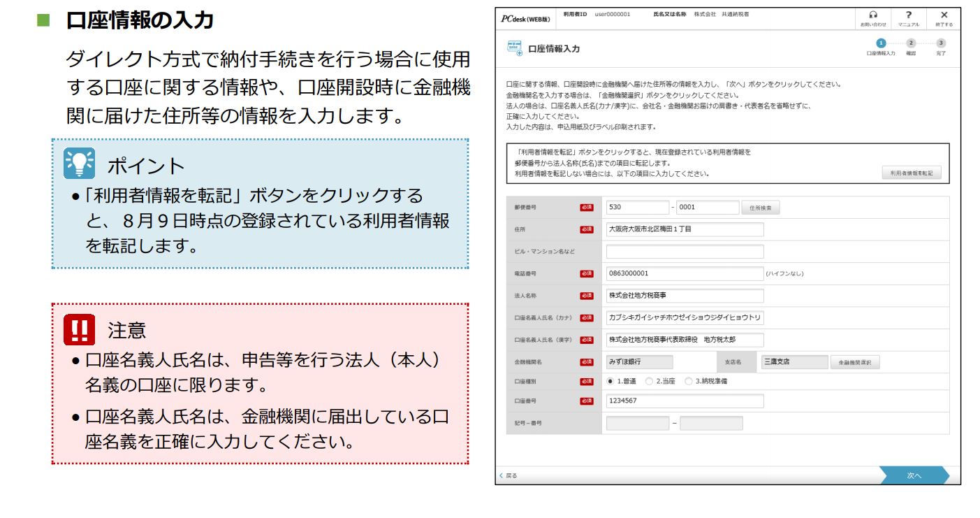Image resolution: width=980 pixels, height=518 pixels.
Task: Click the 支店名 field showing 三鷹支店
Action: point(795,362)
